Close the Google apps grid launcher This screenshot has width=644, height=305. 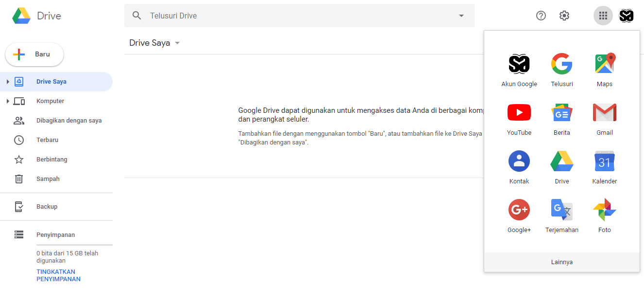[x=603, y=16]
